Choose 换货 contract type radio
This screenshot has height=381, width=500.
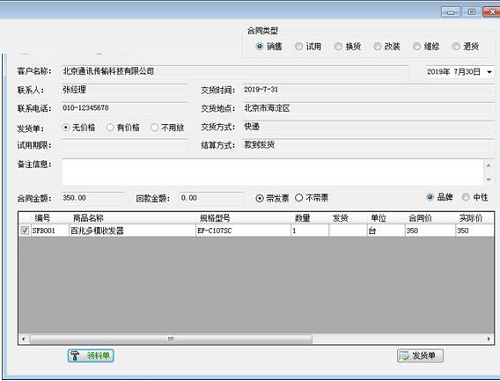pyautogui.click(x=338, y=46)
